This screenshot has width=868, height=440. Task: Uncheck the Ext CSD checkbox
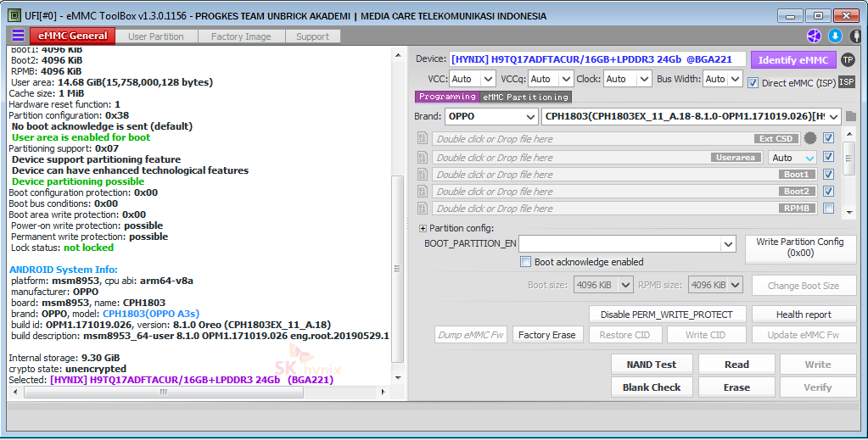(828, 138)
